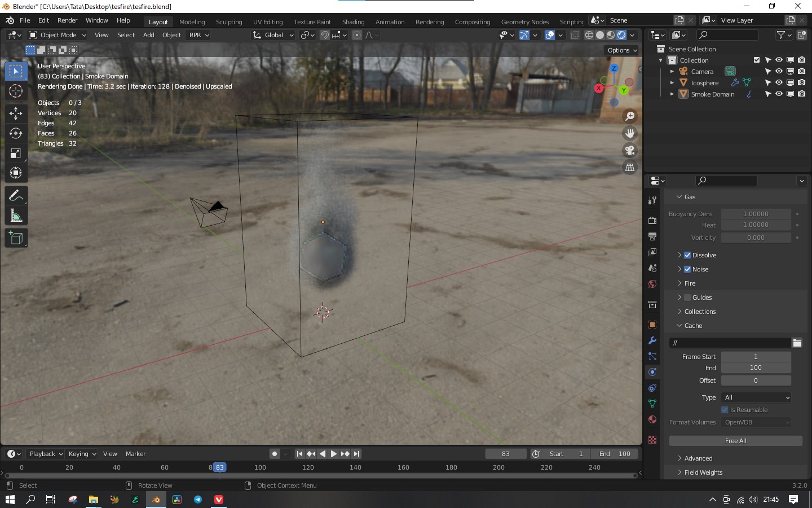
Task: Select the Measure tool
Action: 16,215
